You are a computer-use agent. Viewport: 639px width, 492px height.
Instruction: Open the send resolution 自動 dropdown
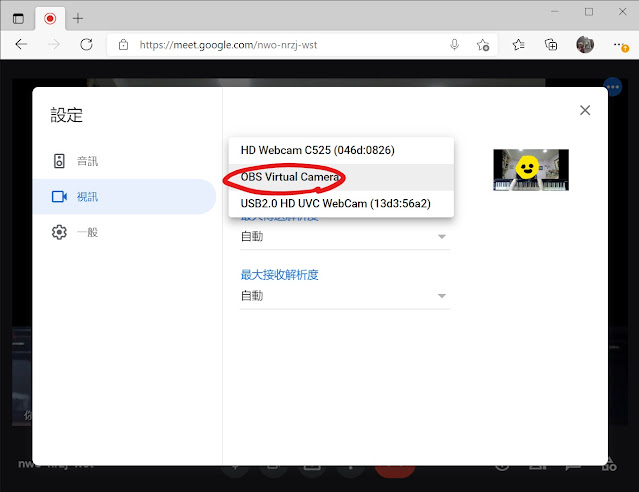(x=345, y=236)
